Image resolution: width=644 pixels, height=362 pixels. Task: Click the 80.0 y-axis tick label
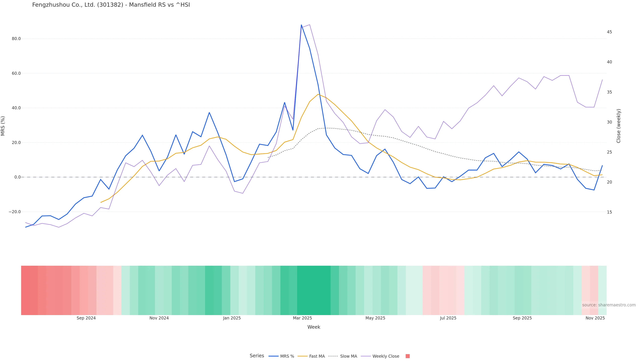tap(16, 39)
